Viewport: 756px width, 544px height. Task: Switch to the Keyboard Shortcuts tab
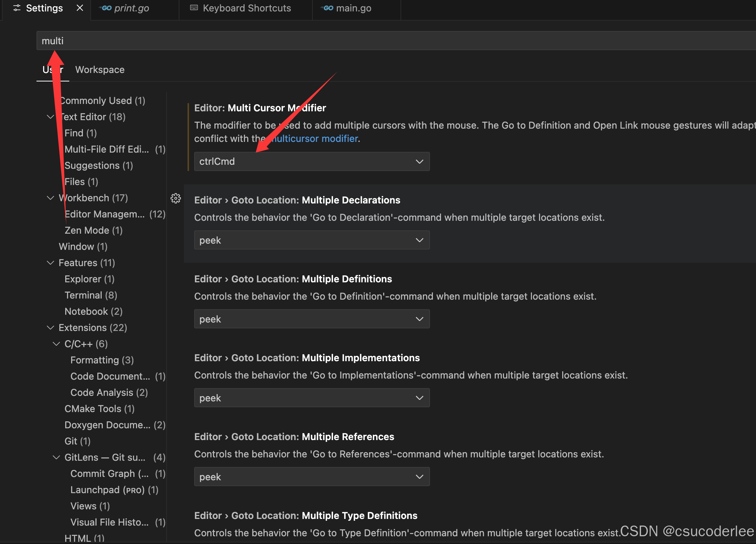tap(246, 8)
